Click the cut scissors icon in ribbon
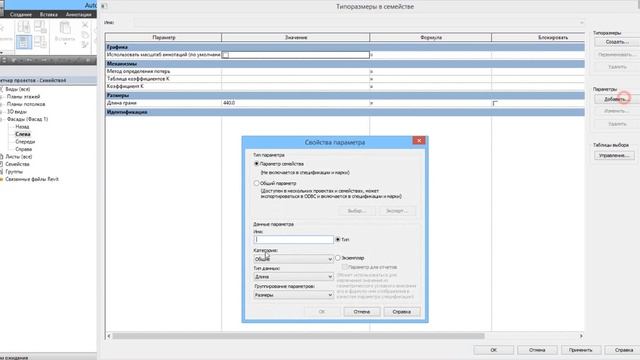 pyautogui.click(x=85, y=25)
